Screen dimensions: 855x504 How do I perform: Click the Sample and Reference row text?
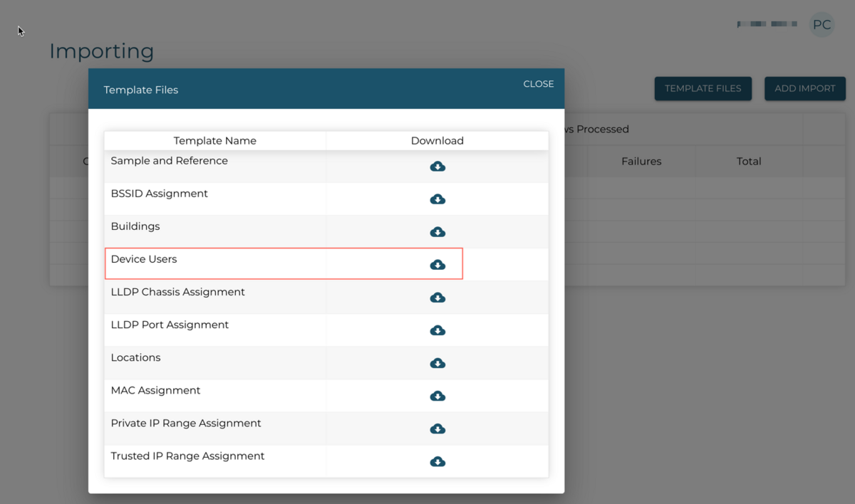coord(170,161)
